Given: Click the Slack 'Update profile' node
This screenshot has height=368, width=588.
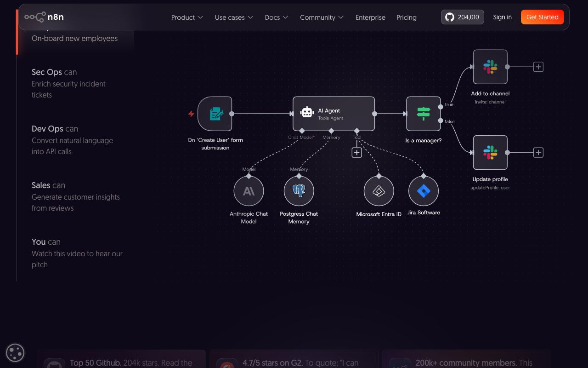Looking at the screenshot, I should click(490, 153).
